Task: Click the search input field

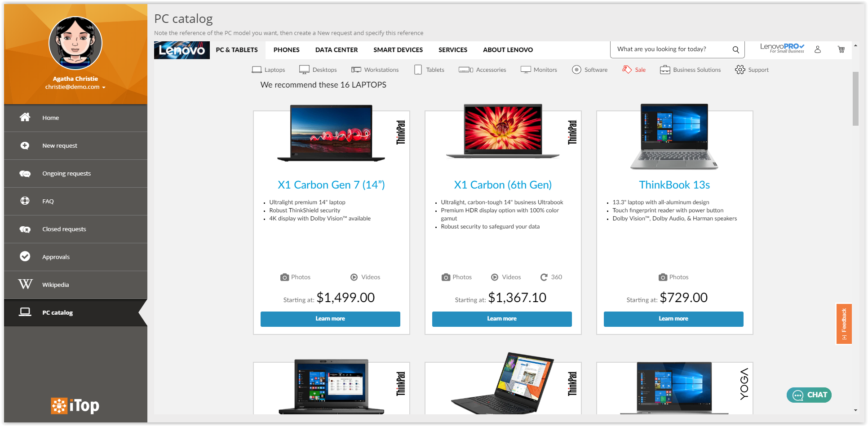Action: (x=672, y=49)
